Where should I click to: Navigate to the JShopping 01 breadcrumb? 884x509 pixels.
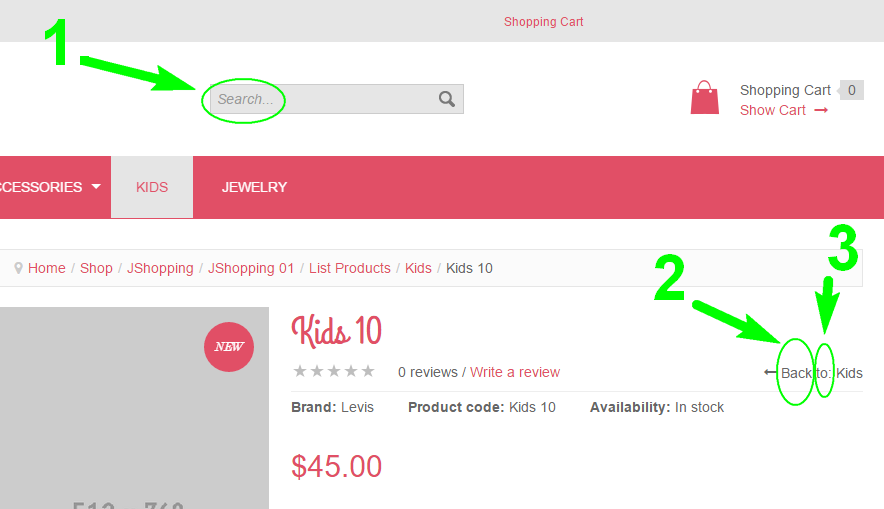click(251, 268)
